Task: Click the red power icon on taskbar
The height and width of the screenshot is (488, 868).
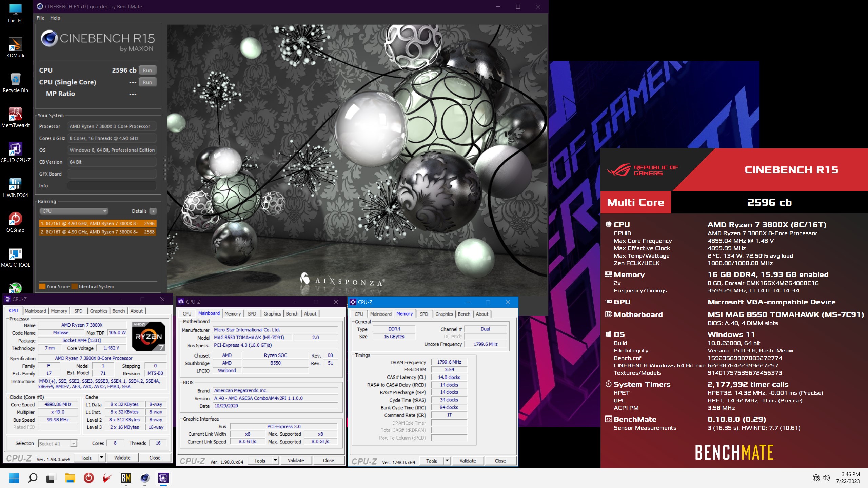Action: click(x=88, y=478)
